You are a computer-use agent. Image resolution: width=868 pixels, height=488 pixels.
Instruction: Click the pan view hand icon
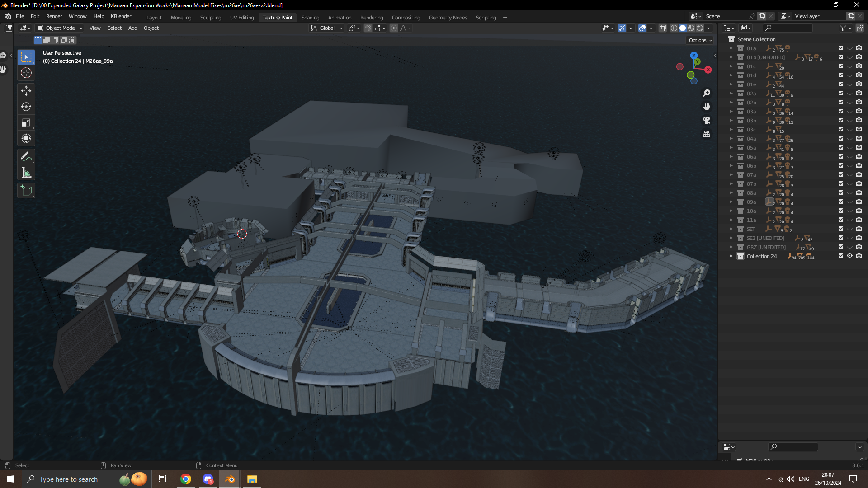(x=707, y=107)
